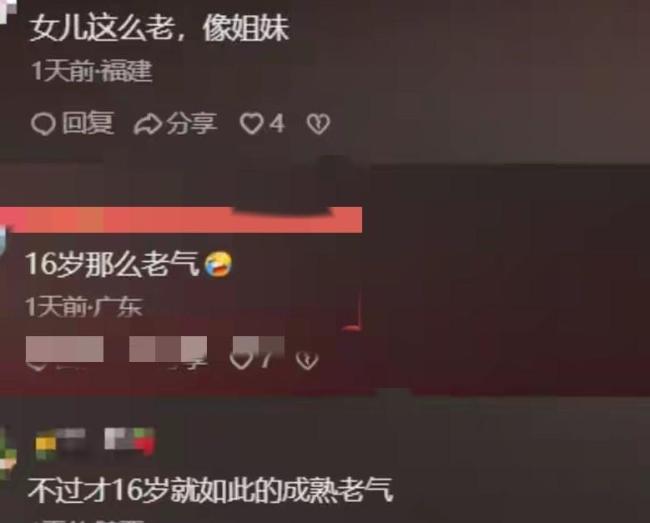Open the pixelated username above the bottom comment

(95, 444)
